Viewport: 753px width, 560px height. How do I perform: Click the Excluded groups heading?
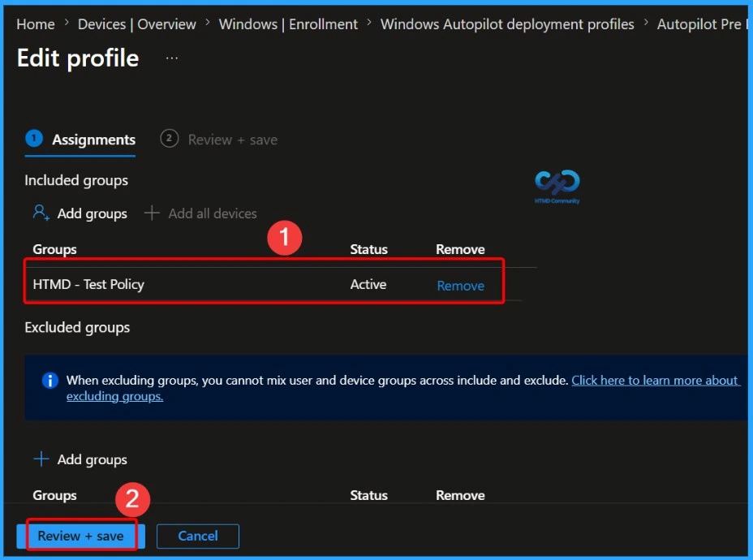coord(77,328)
